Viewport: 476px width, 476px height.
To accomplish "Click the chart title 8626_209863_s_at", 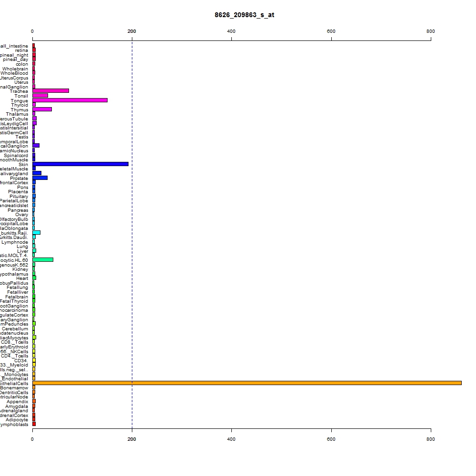I will [244, 15].
